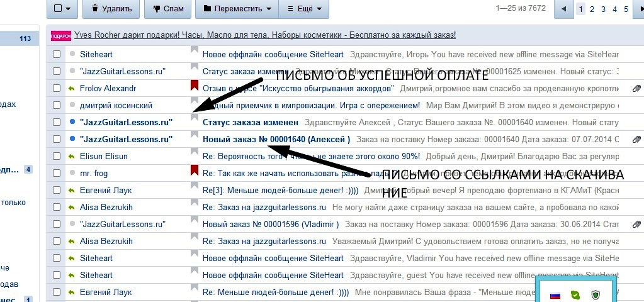
Task: Open the Yves Rocher дарит подарки promo link
Action: 264,35
